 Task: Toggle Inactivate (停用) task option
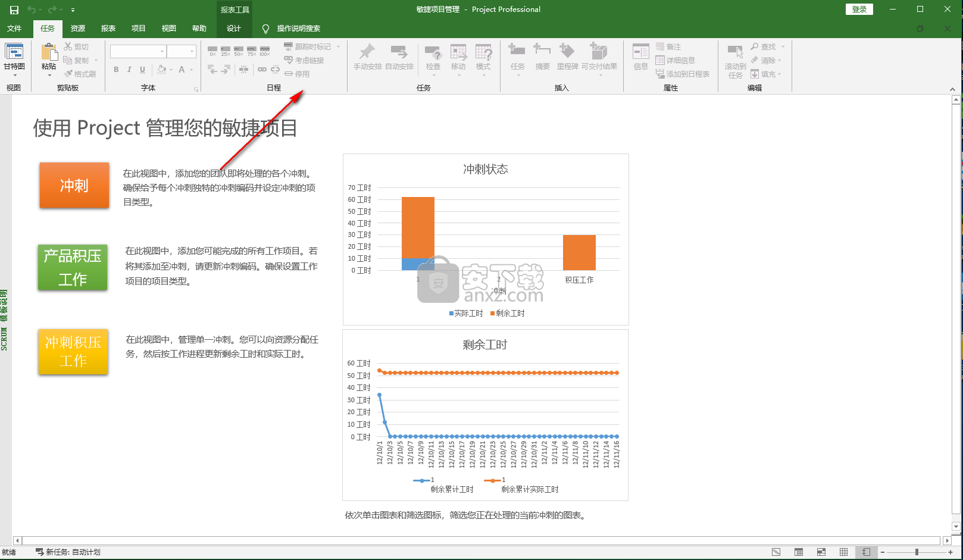point(297,74)
